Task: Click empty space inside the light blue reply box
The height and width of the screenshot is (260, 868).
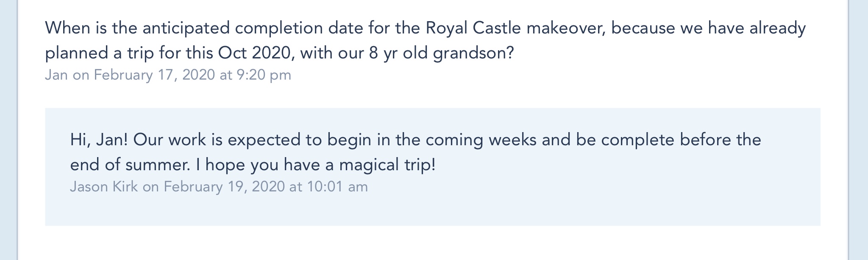Action: pyautogui.click(x=593, y=203)
